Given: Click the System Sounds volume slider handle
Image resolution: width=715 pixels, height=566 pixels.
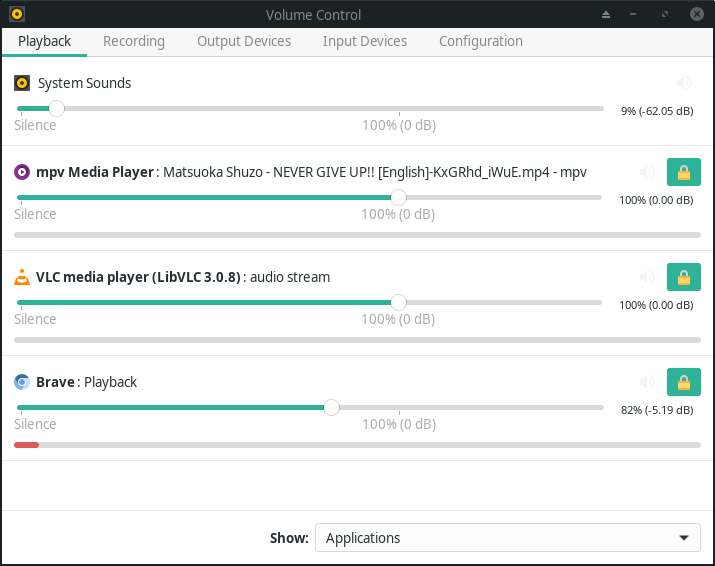Looking at the screenshot, I should tap(57, 109).
